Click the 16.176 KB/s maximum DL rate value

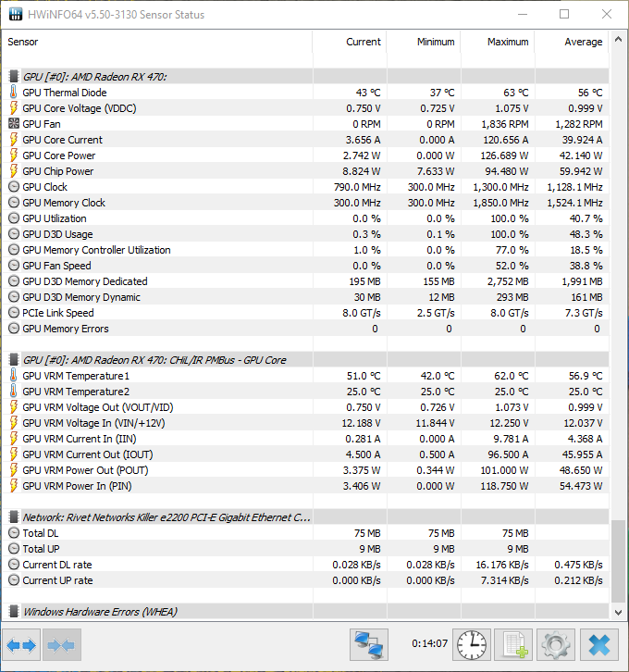pos(502,565)
